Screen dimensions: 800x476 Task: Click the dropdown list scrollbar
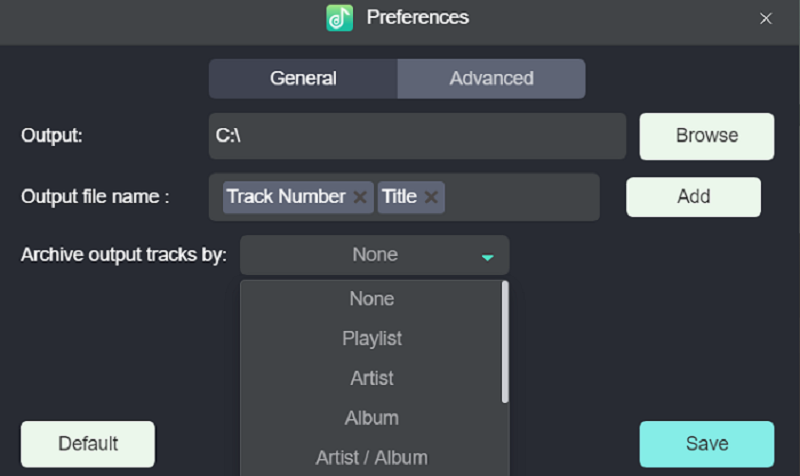pos(505,342)
